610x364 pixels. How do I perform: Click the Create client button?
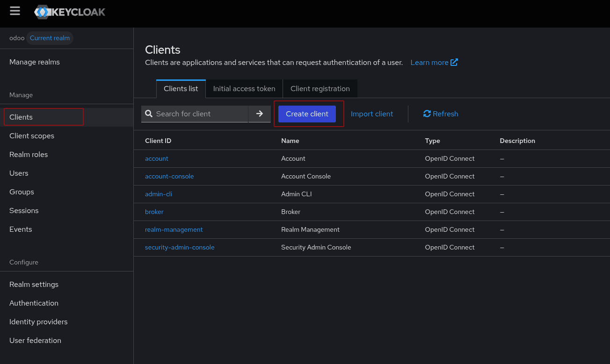[307, 114]
